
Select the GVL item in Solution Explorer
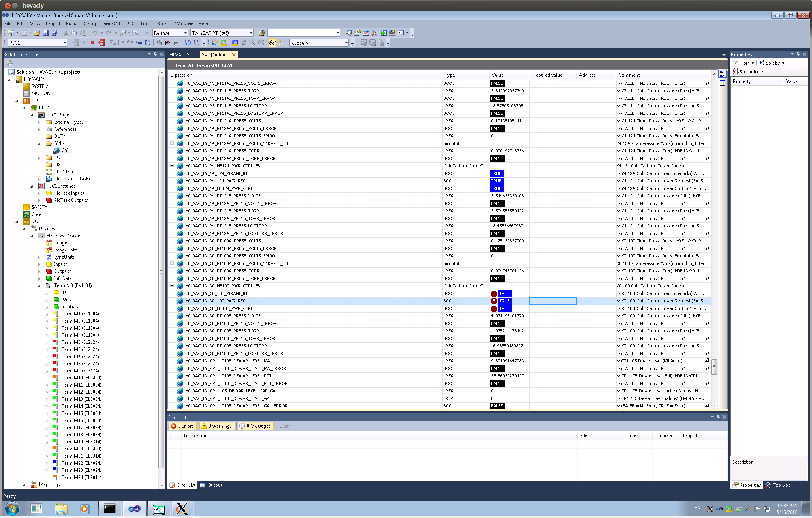66,150
